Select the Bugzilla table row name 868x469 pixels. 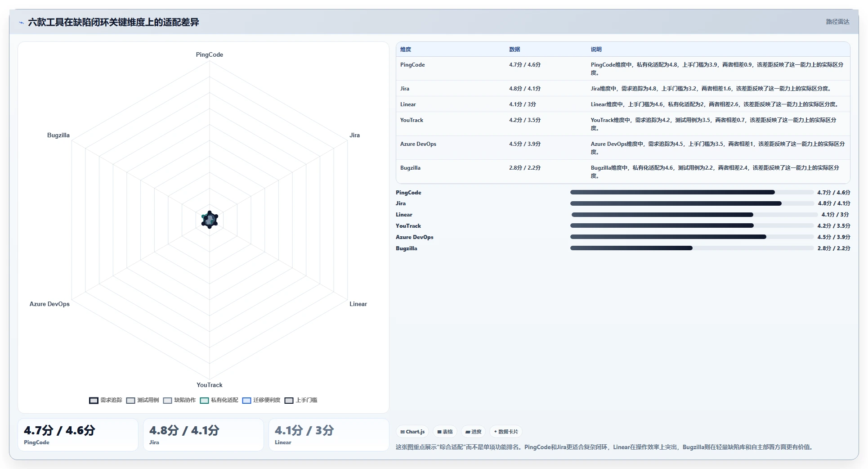point(410,168)
